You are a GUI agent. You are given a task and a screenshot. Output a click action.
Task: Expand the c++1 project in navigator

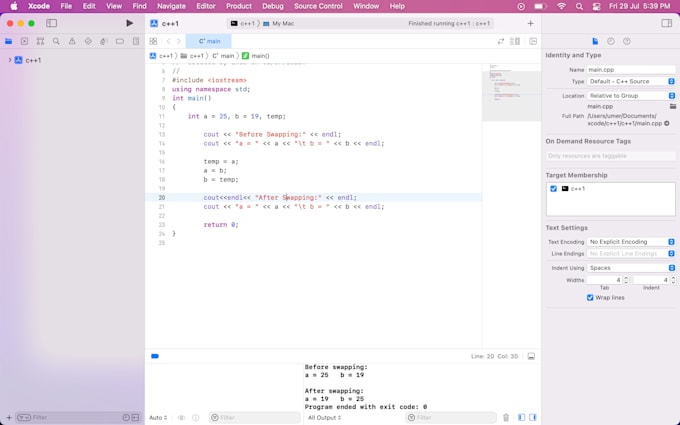pyautogui.click(x=10, y=60)
